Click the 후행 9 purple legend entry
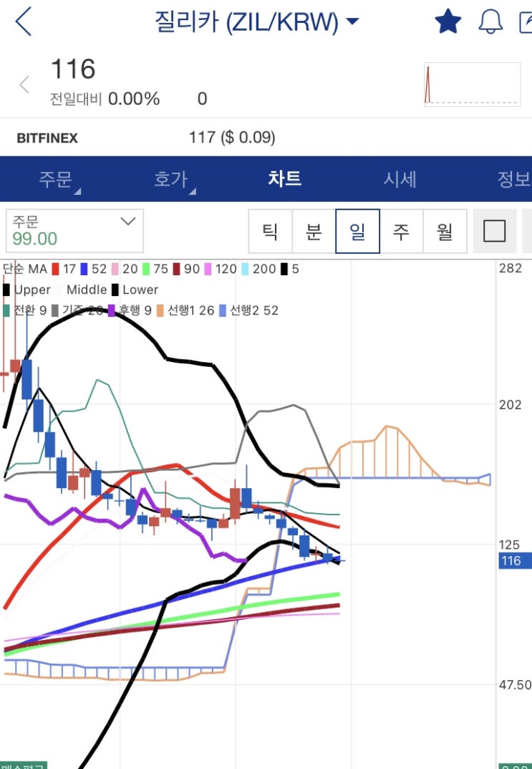This screenshot has width=532, height=769. point(130,310)
